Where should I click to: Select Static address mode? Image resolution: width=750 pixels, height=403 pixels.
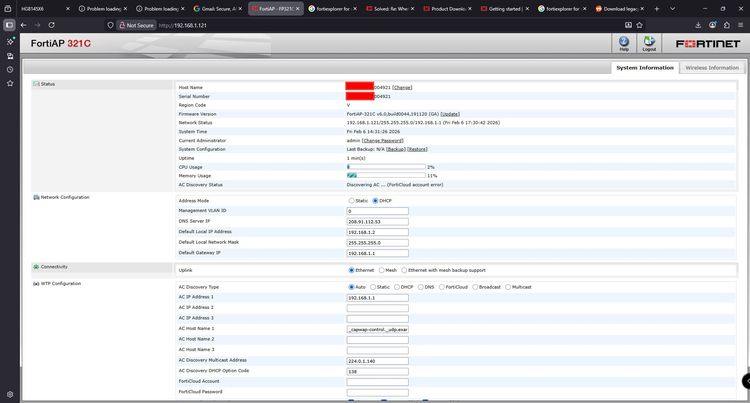point(350,201)
